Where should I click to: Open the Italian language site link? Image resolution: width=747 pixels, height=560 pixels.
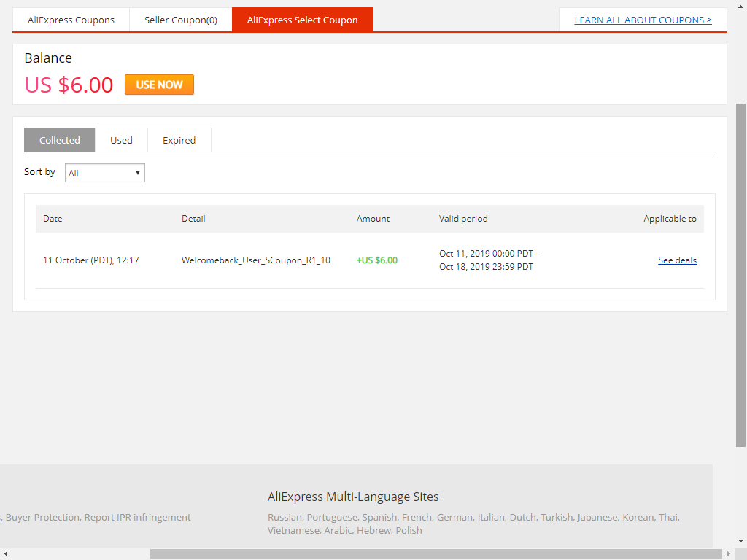[491, 517]
